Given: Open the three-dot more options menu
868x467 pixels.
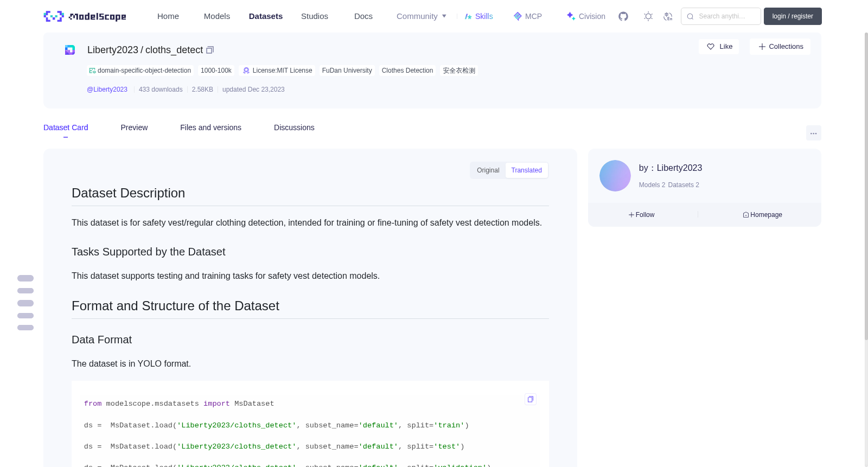Looking at the screenshot, I should coord(813,133).
